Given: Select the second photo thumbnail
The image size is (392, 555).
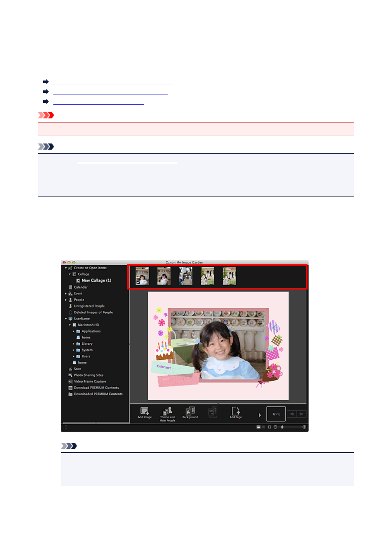Looking at the screenshot, I should pos(164,276).
